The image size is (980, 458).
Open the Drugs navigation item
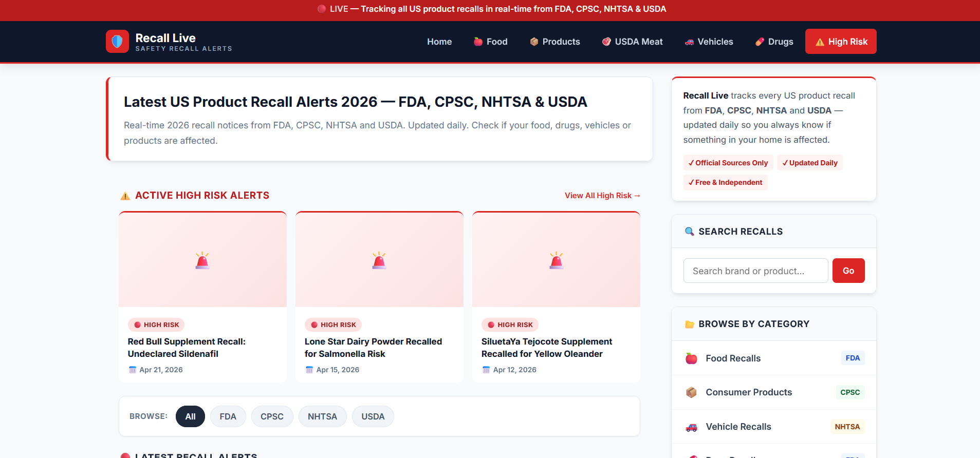774,42
